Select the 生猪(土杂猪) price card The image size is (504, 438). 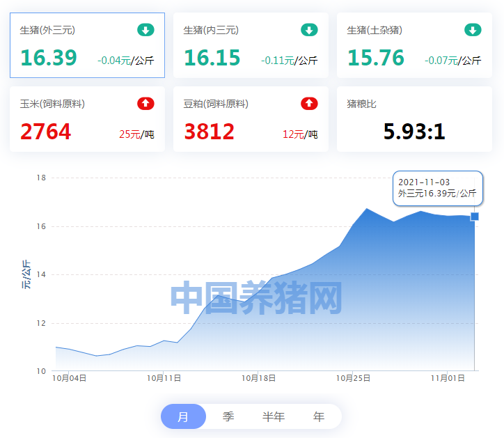(414, 45)
